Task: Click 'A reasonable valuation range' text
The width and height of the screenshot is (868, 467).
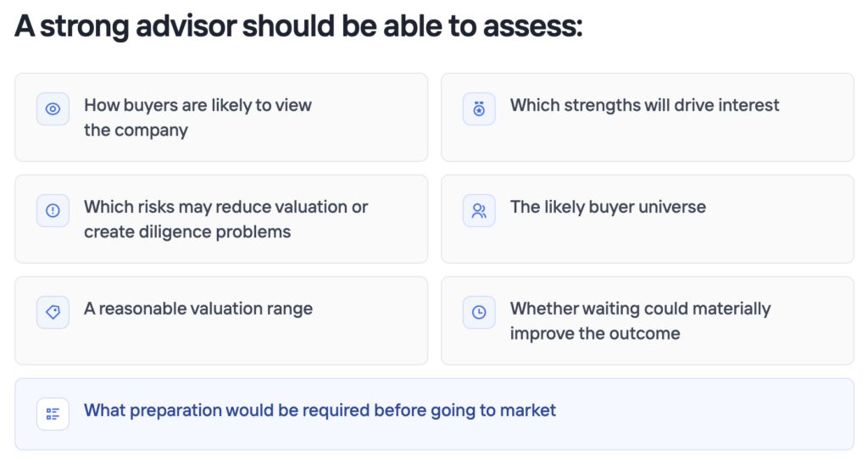Action: click(x=198, y=309)
